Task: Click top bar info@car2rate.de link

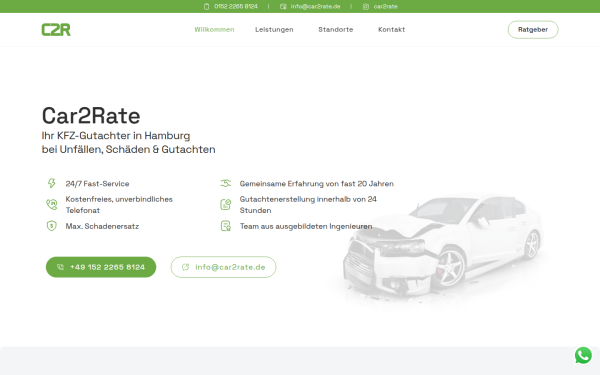Action: 315,7
